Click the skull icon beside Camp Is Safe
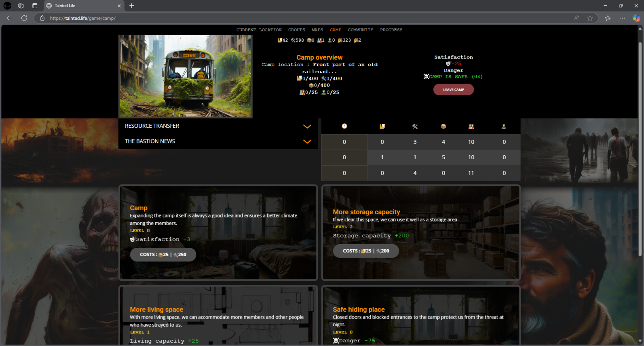The width and height of the screenshot is (644, 346). click(x=426, y=76)
